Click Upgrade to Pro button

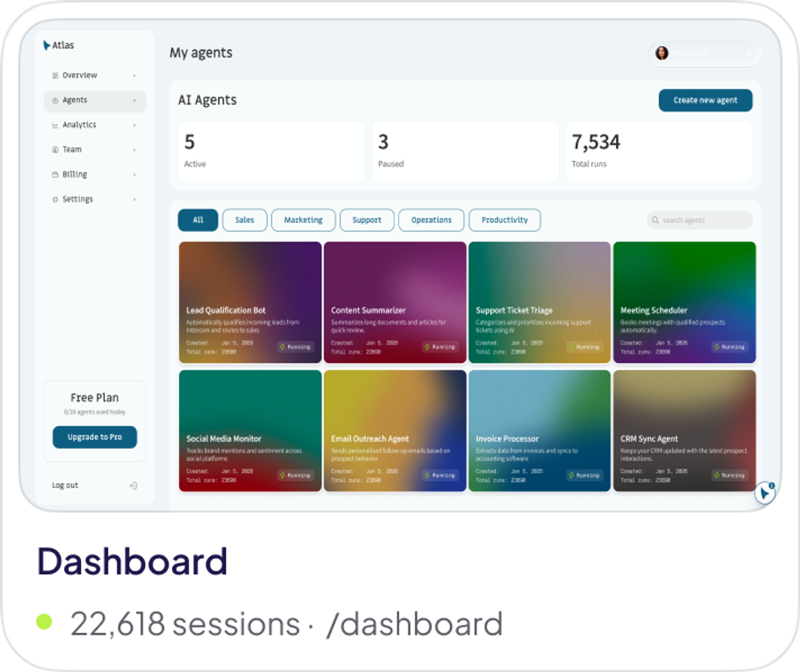point(95,437)
